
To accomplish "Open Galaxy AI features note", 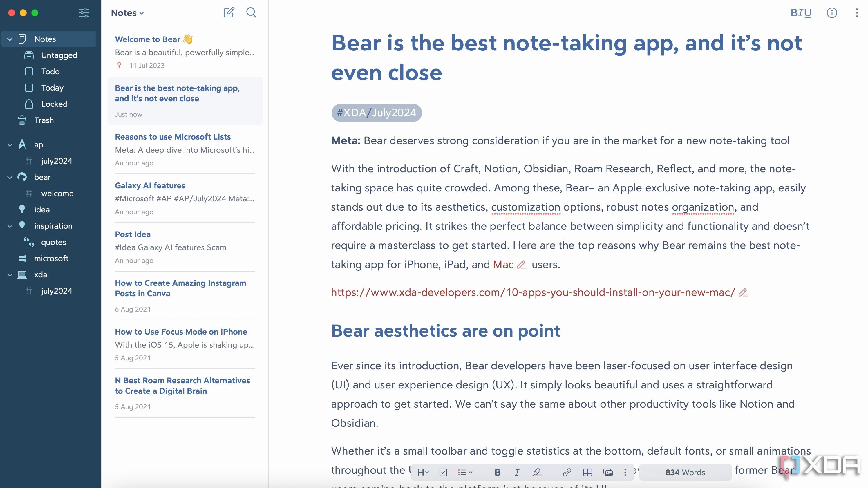I will pos(185,198).
